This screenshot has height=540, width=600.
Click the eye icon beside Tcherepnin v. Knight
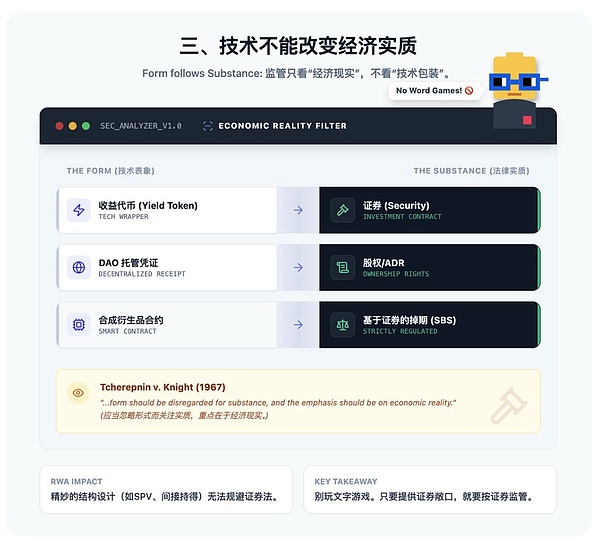coord(78,393)
